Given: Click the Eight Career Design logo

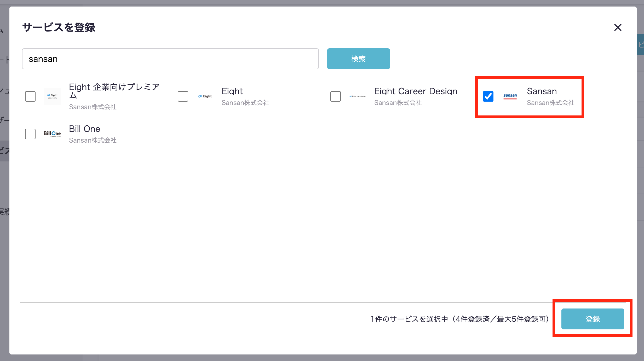Looking at the screenshot, I should point(358,96).
